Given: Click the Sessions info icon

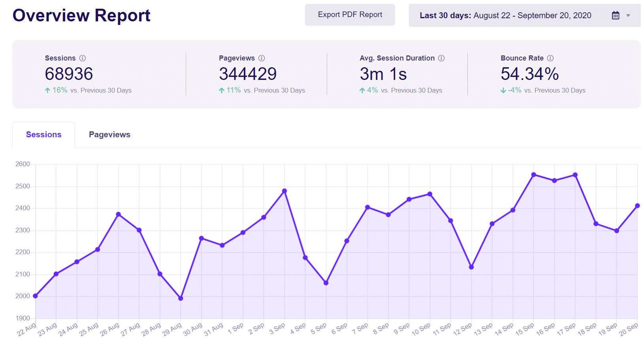Looking at the screenshot, I should point(83,58).
